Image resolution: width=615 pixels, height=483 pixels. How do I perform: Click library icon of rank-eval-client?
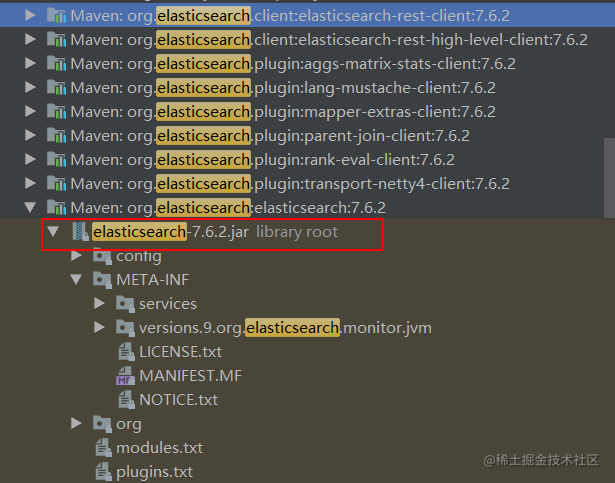[56, 159]
